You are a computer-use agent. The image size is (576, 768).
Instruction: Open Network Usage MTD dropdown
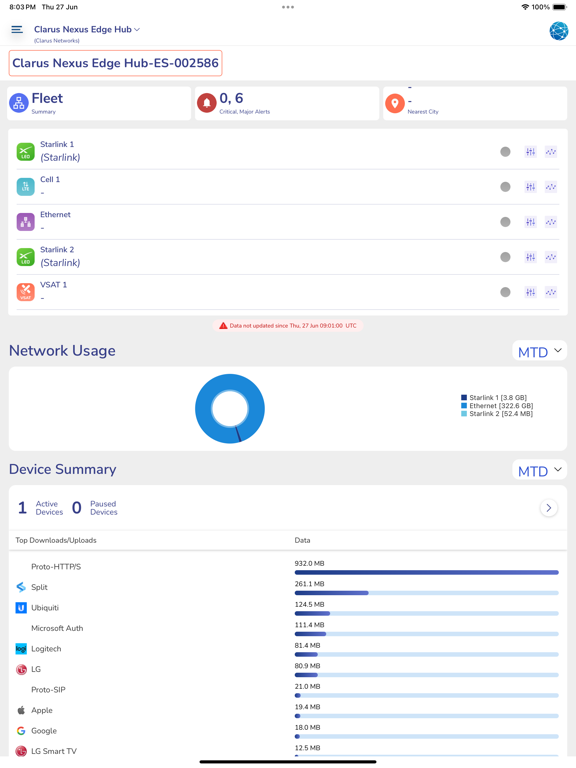pos(539,351)
